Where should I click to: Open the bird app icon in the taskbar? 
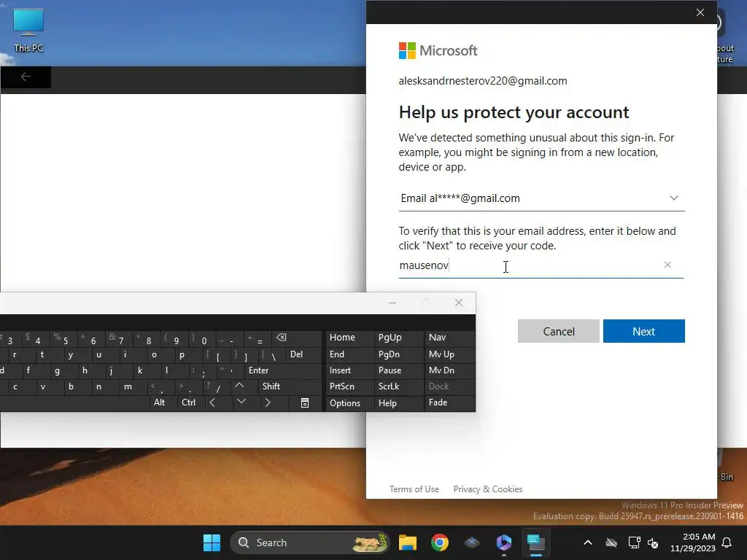(x=472, y=542)
